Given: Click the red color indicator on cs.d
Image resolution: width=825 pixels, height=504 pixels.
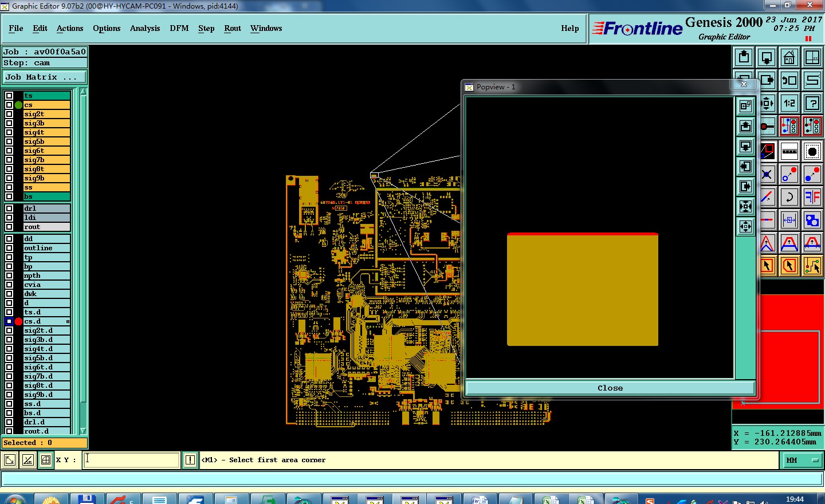Looking at the screenshot, I should (19, 321).
